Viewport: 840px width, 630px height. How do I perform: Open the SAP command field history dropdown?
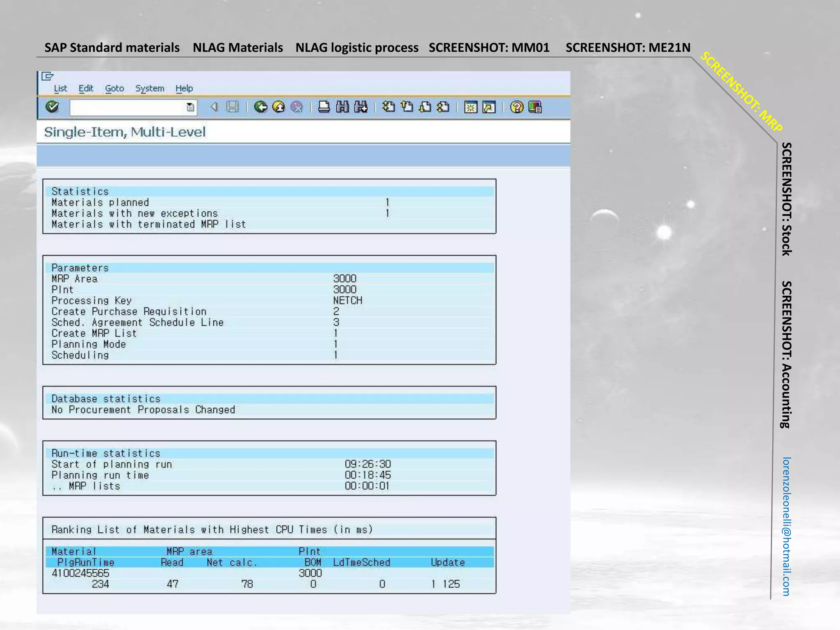pos(190,107)
